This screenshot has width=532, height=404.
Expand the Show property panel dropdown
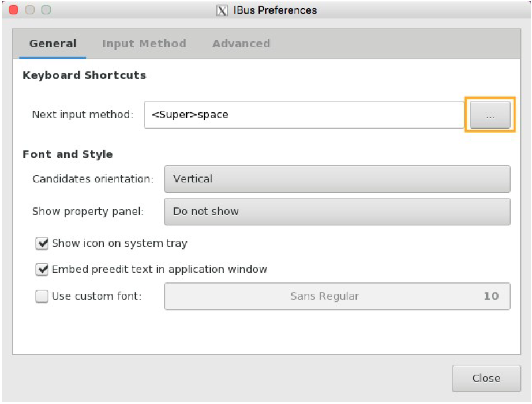tap(337, 212)
